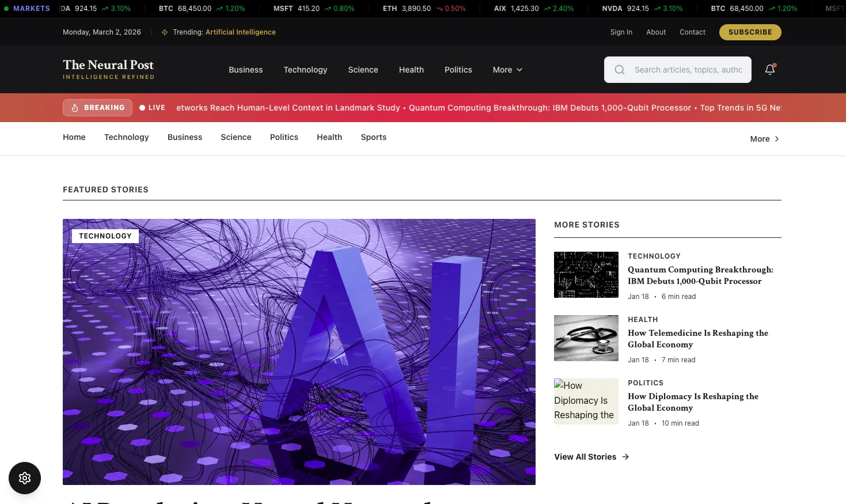The width and height of the screenshot is (846, 504).
Task: Open notifications via the bell icon
Action: pos(770,70)
